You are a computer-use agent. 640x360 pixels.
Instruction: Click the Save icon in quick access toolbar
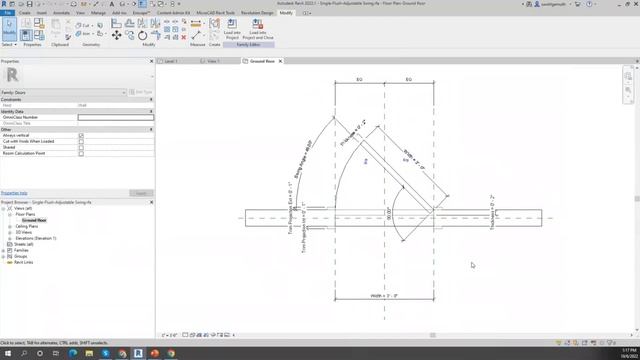(x=29, y=4)
